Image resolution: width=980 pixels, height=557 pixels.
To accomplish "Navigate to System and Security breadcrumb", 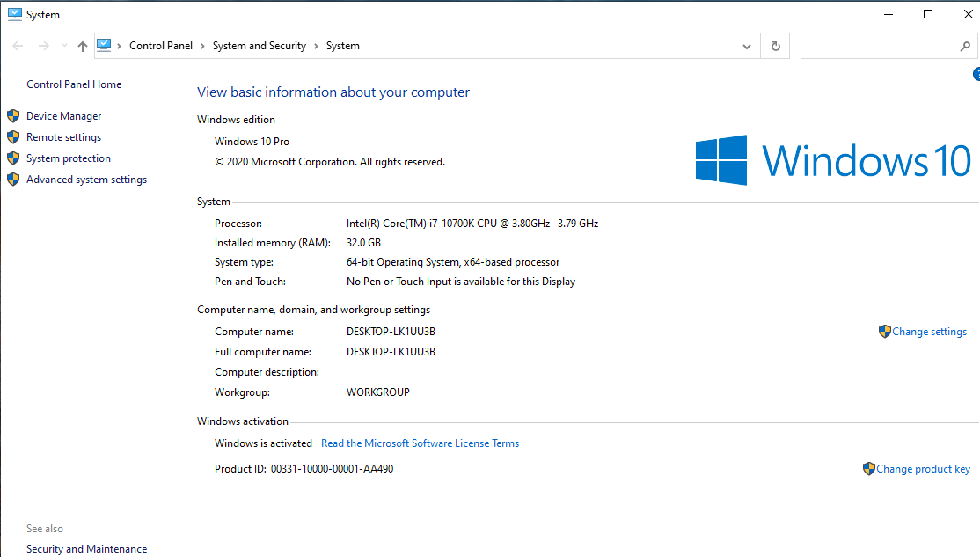I will point(260,46).
